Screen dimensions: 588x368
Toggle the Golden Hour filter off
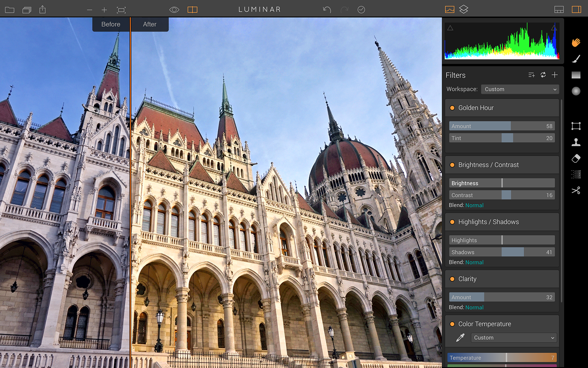click(452, 108)
